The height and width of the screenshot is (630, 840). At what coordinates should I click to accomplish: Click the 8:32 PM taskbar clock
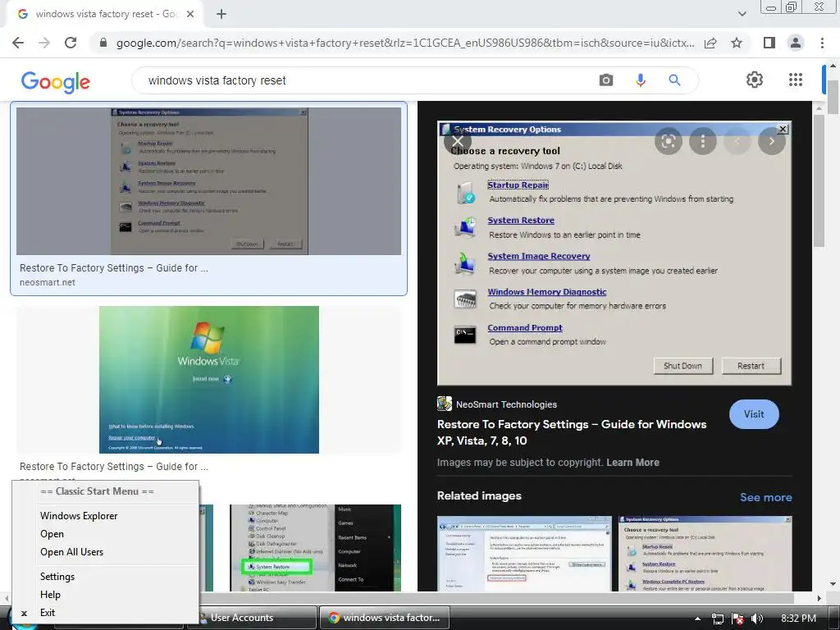[798, 619]
